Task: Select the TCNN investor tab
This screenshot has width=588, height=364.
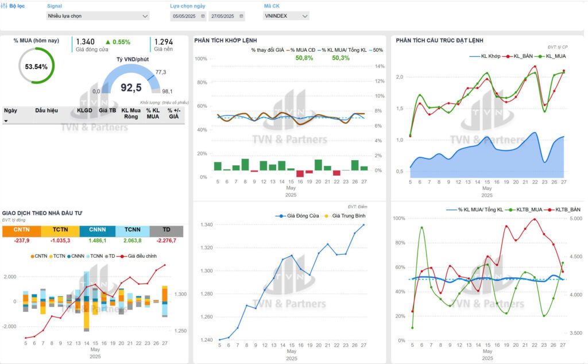Action: 132,231
